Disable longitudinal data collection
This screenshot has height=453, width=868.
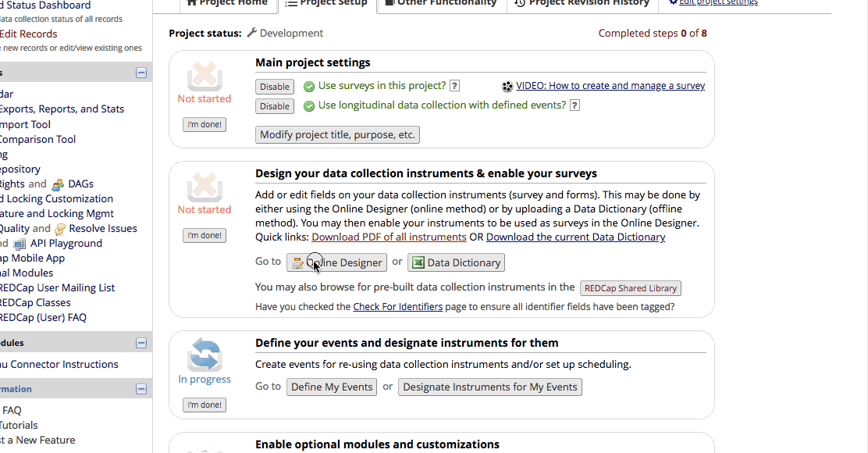tap(275, 106)
